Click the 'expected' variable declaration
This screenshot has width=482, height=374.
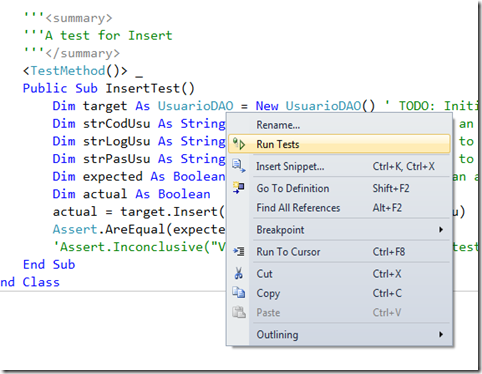click(x=113, y=177)
